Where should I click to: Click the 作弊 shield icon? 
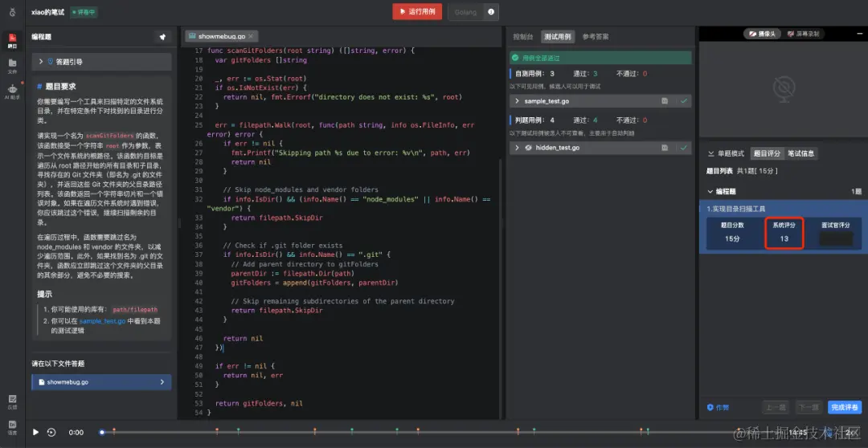710,408
